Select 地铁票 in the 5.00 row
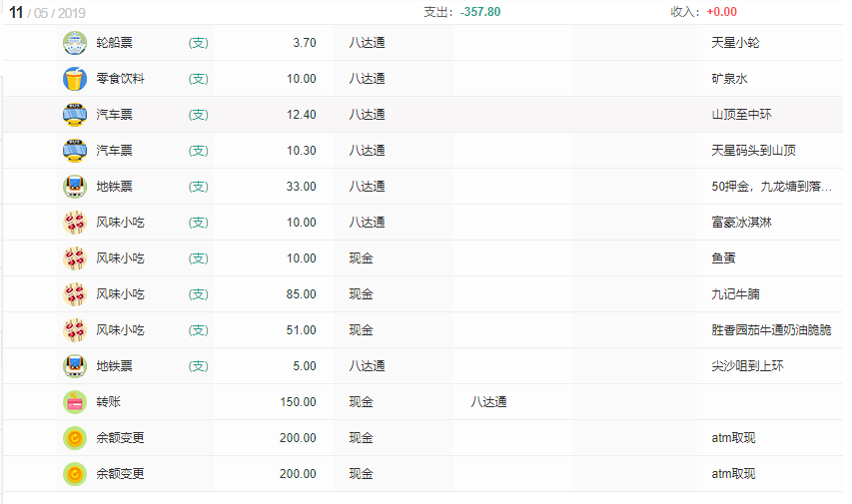Image resolution: width=852 pixels, height=504 pixels. click(x=114, y=365)
